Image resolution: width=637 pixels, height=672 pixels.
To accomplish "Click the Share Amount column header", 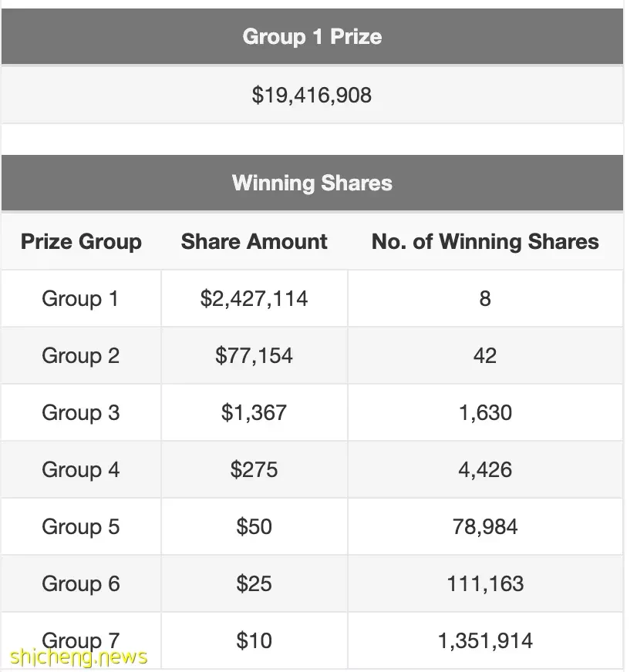I will click(254, 242).
